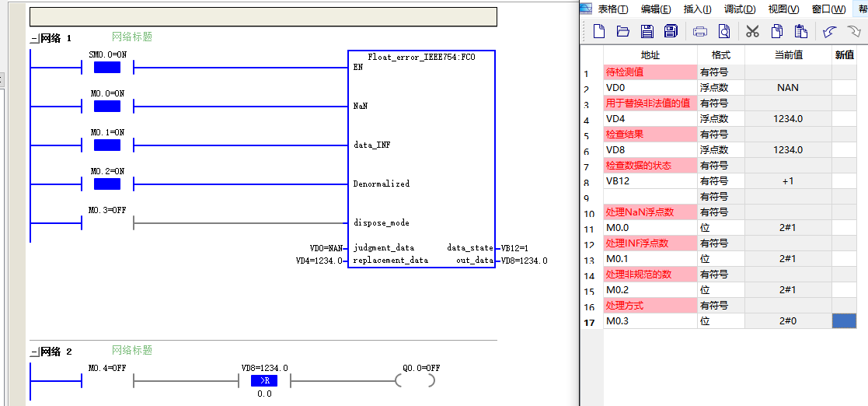The height and width of the screenshot is (406, 868).
Task: Click the Redo arrow icon
Action: 853,32
